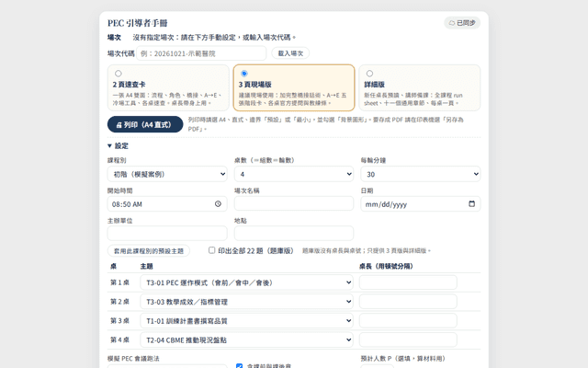Focus the 場次代碼 input field

click(x=201, y=53)
